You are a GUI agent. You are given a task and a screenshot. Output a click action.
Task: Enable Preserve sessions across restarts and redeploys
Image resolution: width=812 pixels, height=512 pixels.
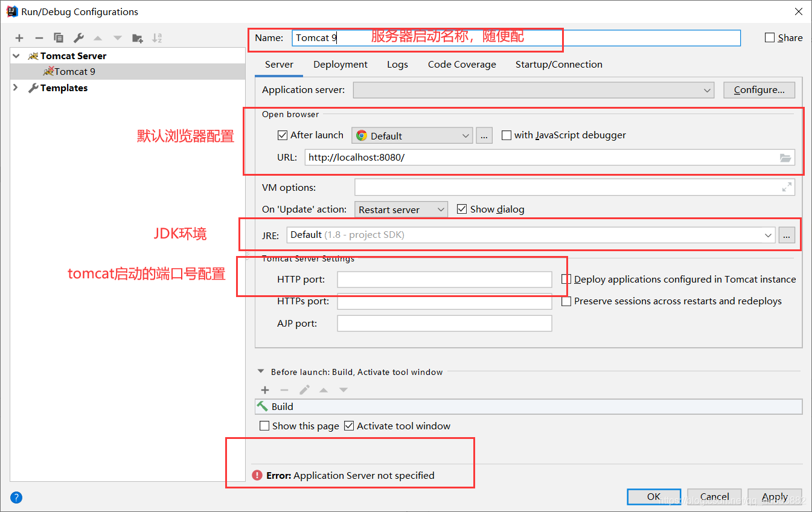pos(566,301)
